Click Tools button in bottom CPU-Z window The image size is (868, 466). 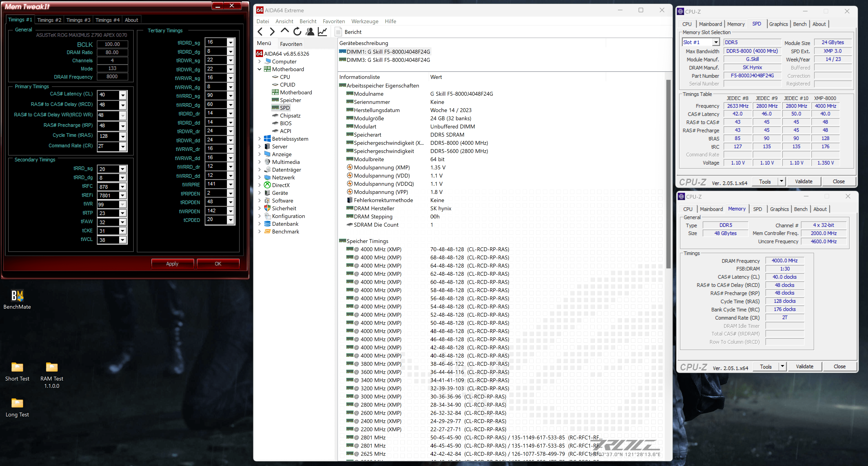[765, 367]
